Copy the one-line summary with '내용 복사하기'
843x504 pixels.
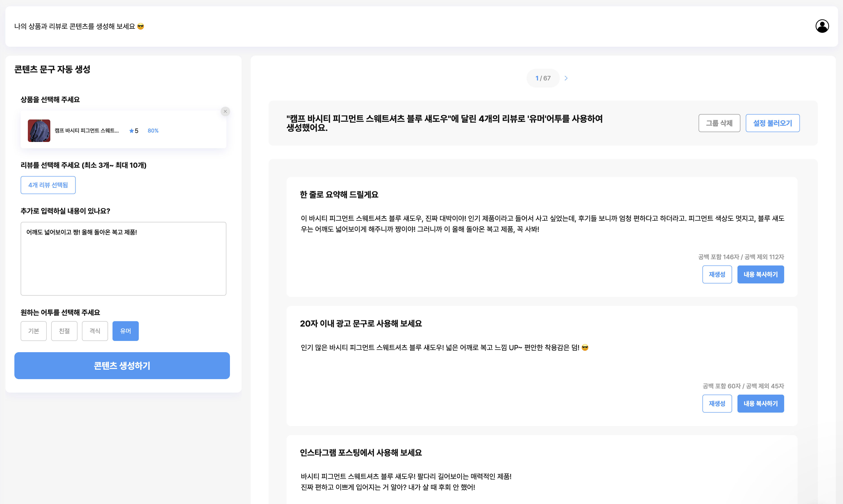point(761,274)
